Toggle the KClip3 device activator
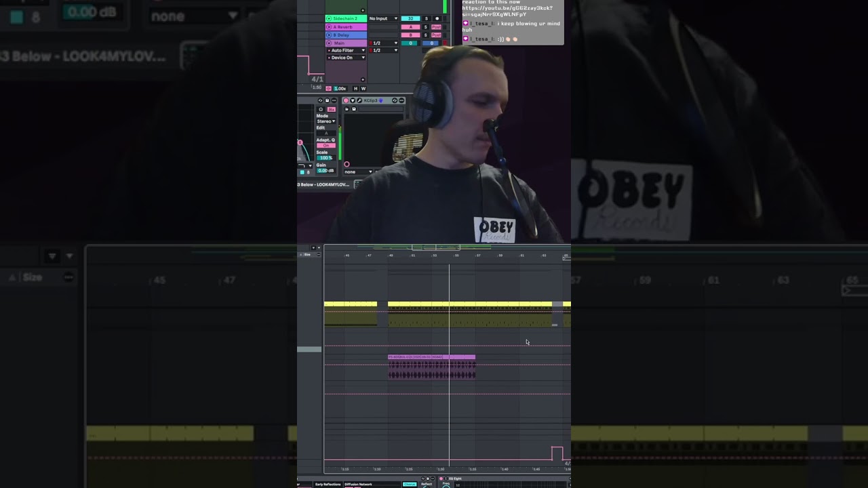The width and height of the screenshot is (868, 488). [x=346, y=100]
